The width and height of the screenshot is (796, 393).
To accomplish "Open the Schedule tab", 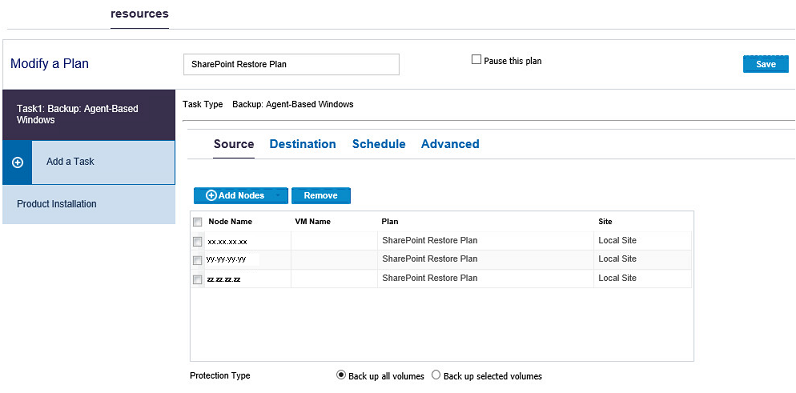I will [x=379, y=144].
